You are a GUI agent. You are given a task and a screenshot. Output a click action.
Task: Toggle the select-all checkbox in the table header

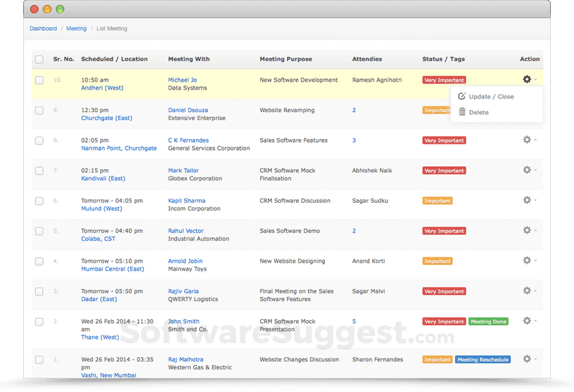39,59
